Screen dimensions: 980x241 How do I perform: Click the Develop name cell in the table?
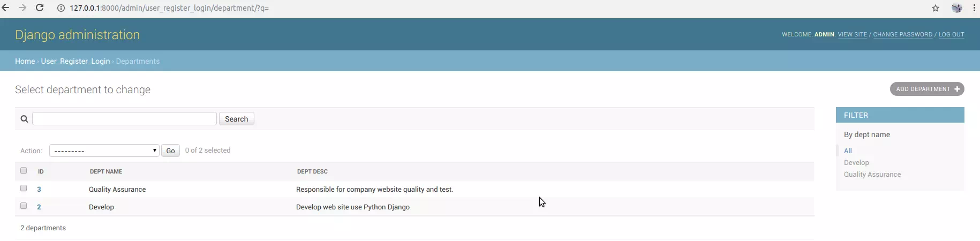pos(101,207)
